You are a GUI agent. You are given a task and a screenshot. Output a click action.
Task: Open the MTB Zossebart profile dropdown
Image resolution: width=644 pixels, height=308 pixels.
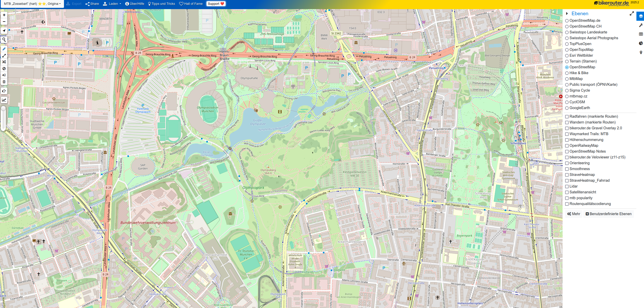(32, 4)
